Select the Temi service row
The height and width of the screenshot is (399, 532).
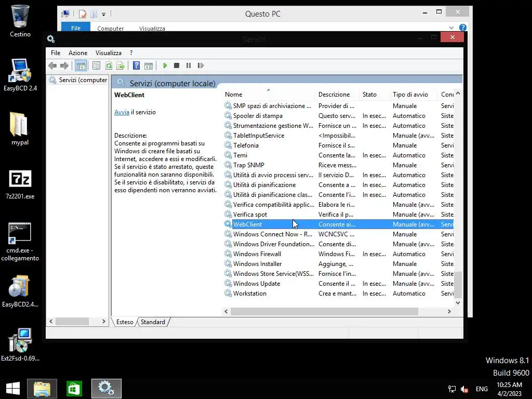[x=338, y=155]
